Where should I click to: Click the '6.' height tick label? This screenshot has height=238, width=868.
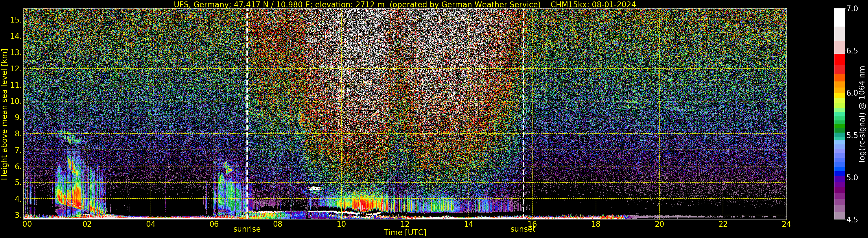click(x=18, y=166)
